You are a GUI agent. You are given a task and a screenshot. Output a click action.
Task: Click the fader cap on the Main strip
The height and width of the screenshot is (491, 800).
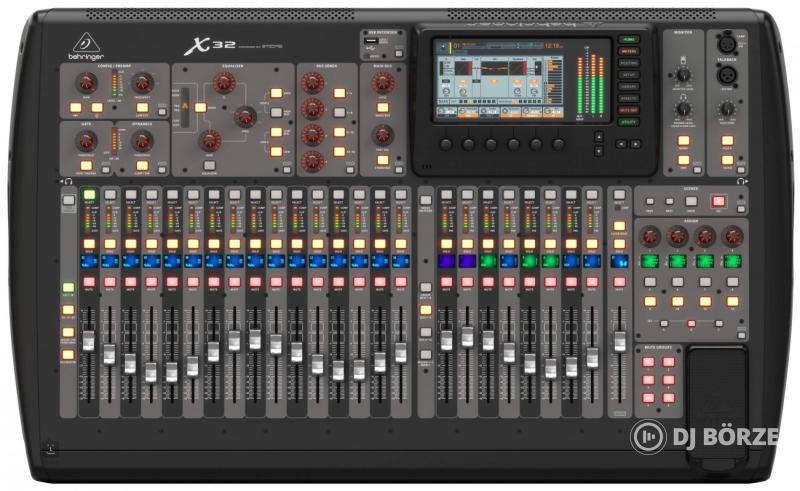(619, 341)
